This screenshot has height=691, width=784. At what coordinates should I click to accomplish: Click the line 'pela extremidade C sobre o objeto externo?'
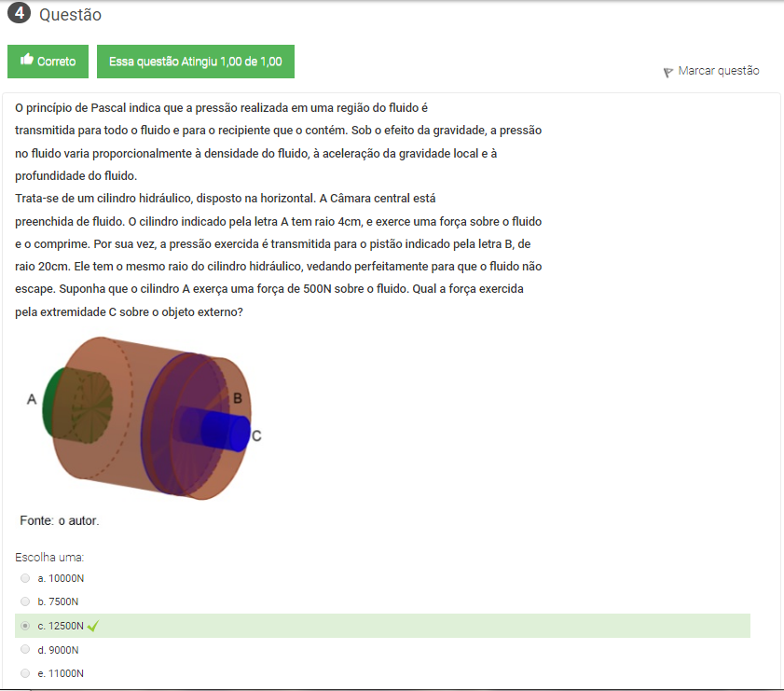pos(129,312)
